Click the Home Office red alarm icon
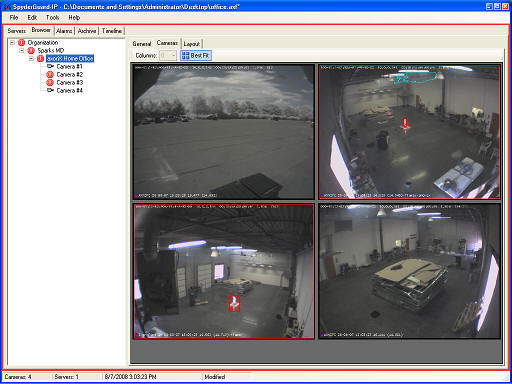The height and width of the screenshot is (384, 512). (x=40, y=59)
